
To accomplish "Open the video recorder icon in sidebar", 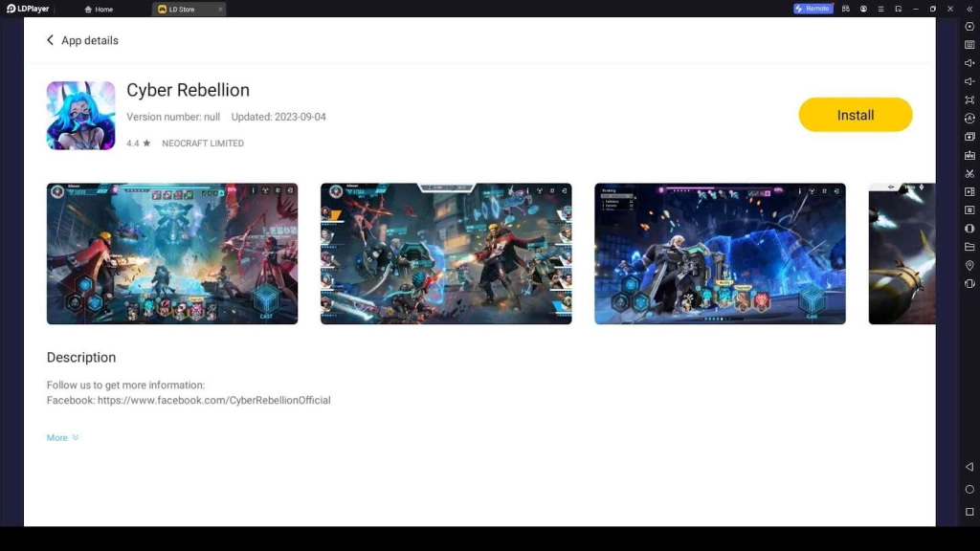I will coord(969,191).
